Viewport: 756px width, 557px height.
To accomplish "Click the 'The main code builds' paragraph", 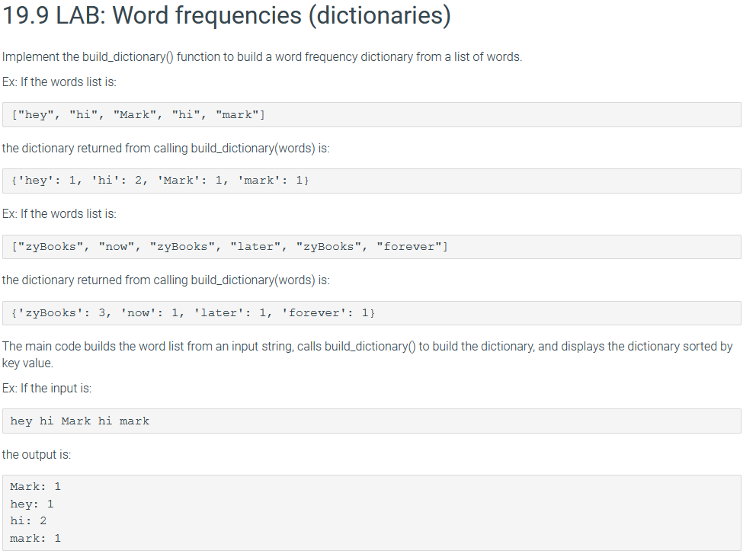I will [x=367, y=354].
